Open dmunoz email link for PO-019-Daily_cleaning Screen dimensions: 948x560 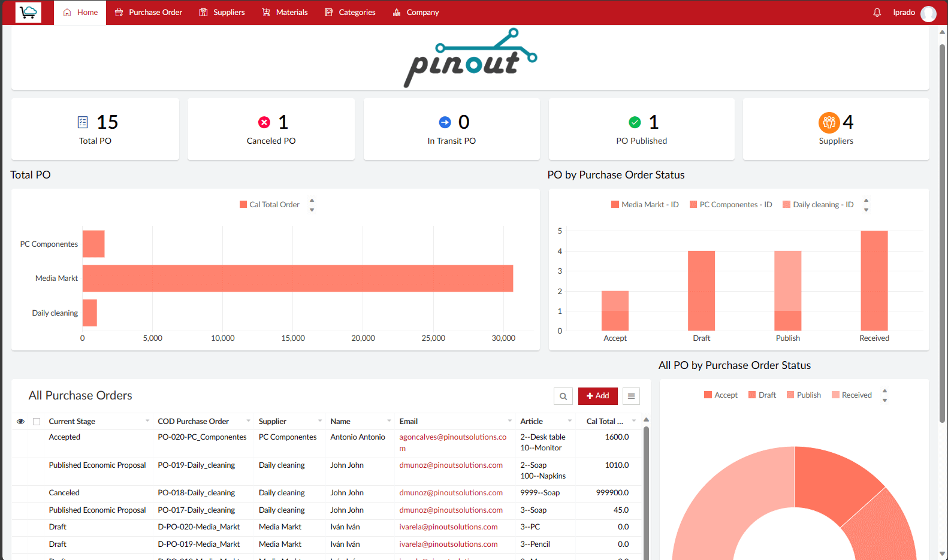coord(451,465)
